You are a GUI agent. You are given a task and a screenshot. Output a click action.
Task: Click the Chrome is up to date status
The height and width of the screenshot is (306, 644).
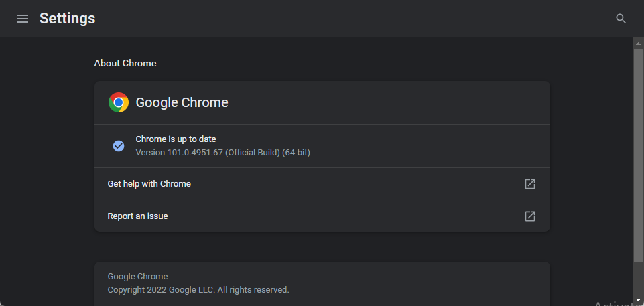176,139
